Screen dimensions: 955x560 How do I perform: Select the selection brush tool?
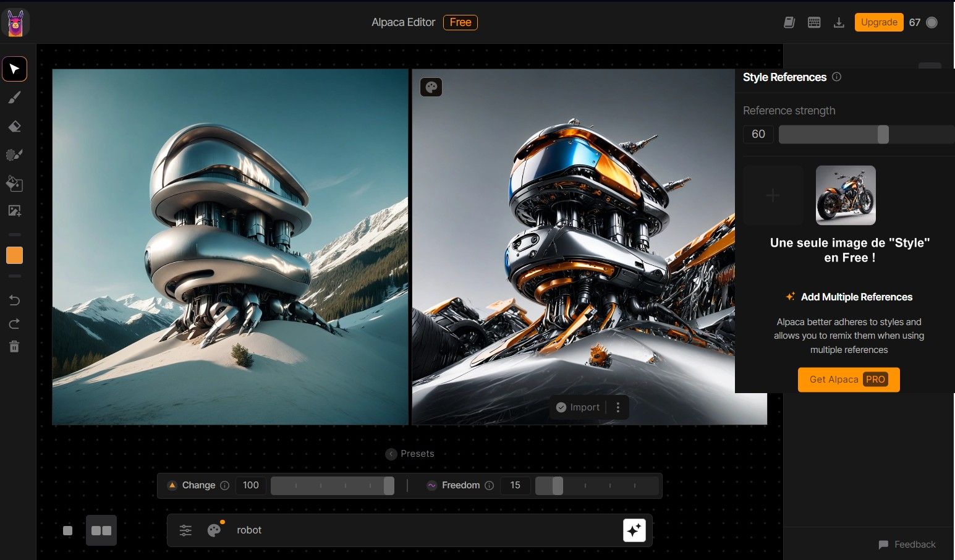click(x=14, y=155)
